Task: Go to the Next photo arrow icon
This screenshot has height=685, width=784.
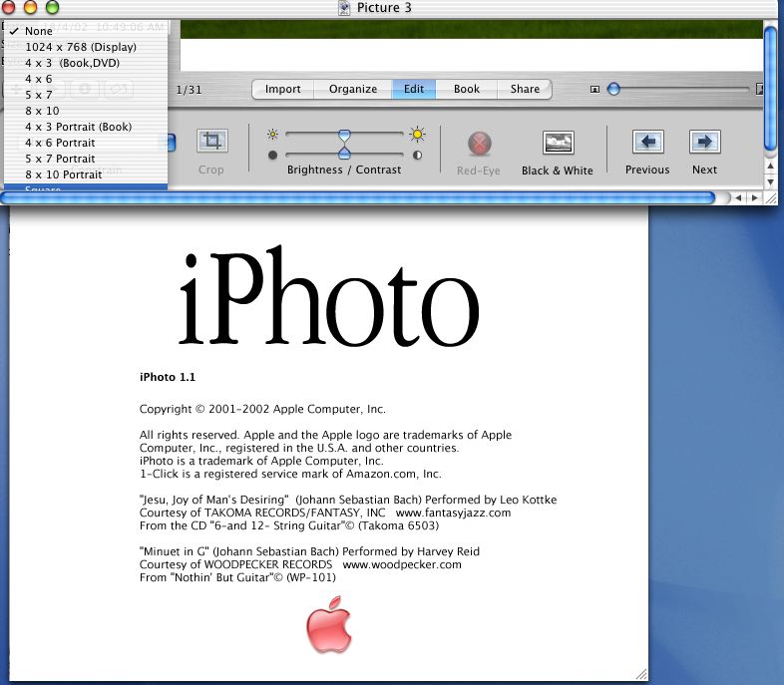Action: [704, 142]
